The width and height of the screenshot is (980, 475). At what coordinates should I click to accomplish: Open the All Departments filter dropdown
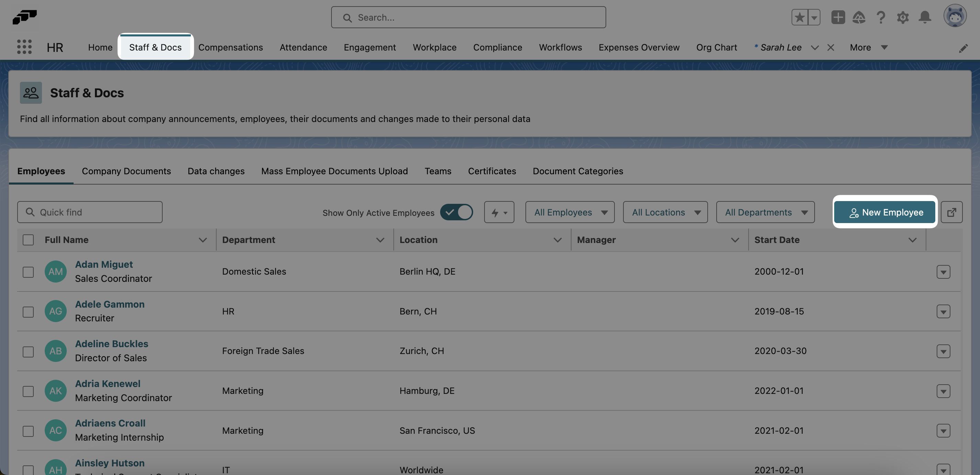click(x=765, y=212)
